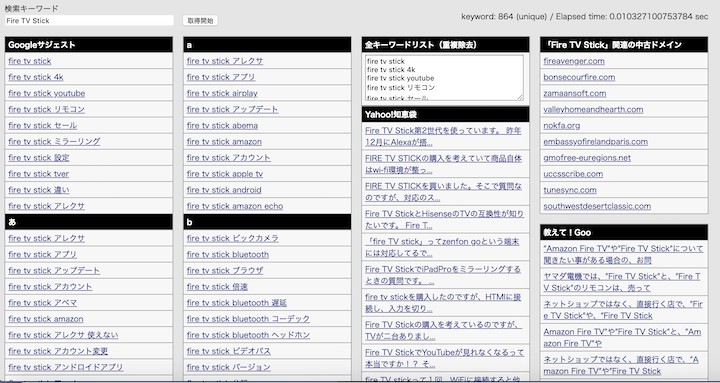
Task: Open Goo question 'Amazon Fire TV"や"Fire TV Stick"と'
Action: (x=622, y=338)
